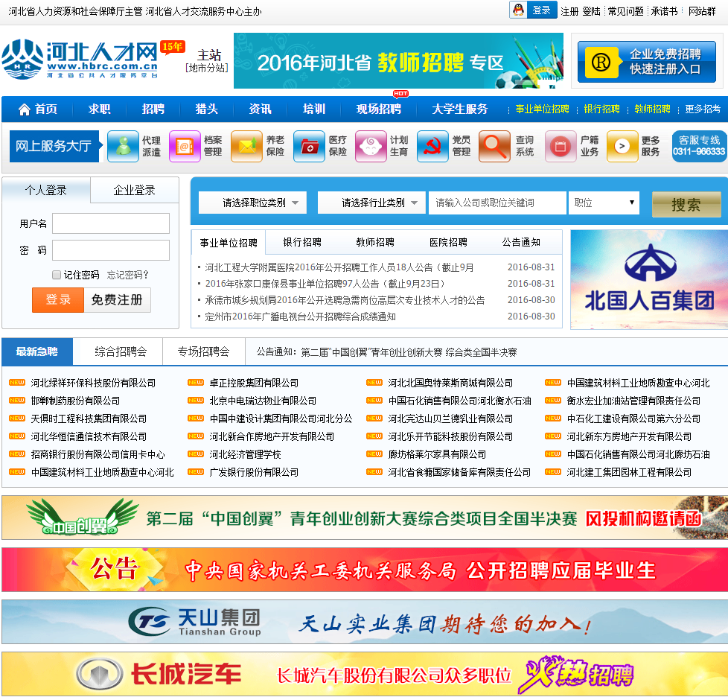
Task: Click the 更多服务 arrow icon
Action: coord(622,146)
